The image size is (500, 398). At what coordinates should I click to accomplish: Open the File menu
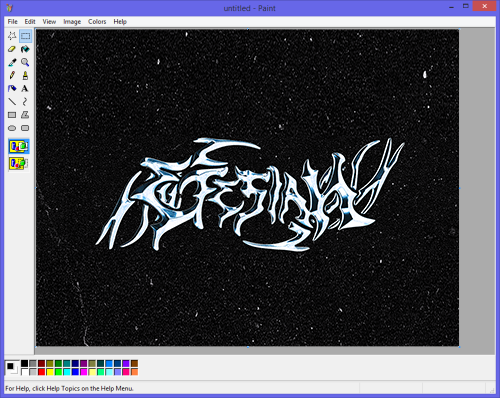pyautogui.click(x=13, y=22)
